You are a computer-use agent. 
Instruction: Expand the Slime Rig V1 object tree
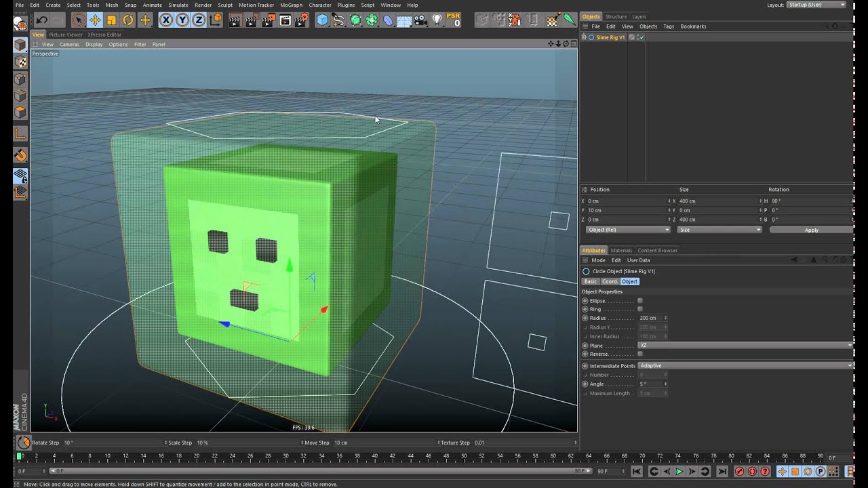(584, 37)
